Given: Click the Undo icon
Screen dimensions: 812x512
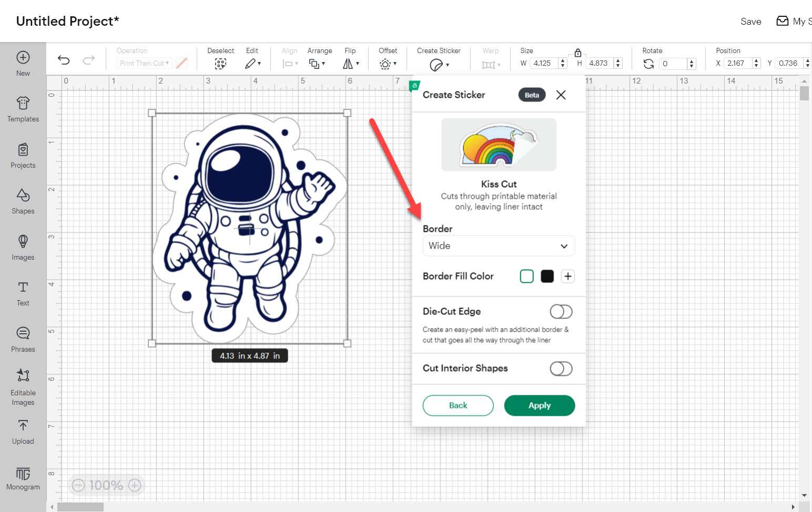Looking at the screenshot, I should [x=64, y=60].
